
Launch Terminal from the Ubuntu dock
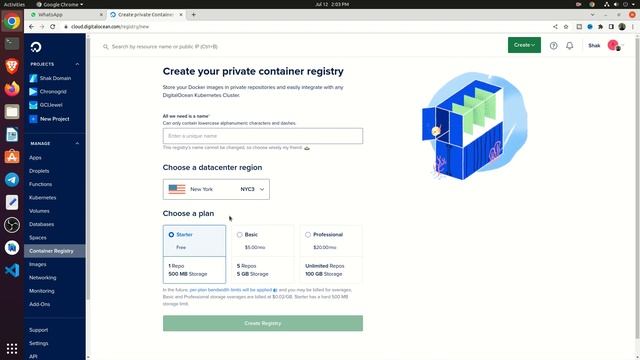(12, 43)
